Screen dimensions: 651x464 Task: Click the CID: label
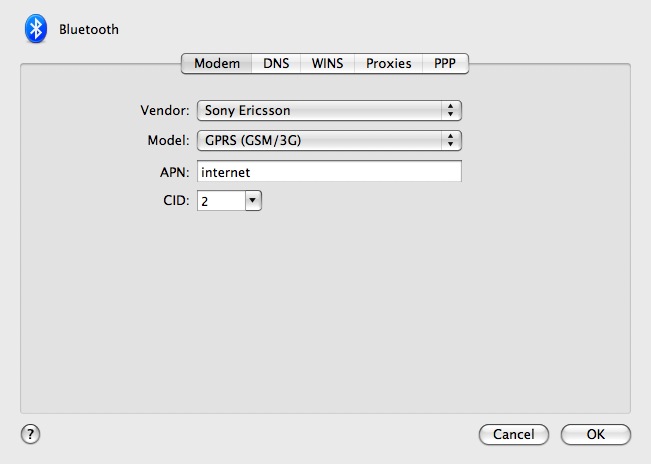(176, 200)
